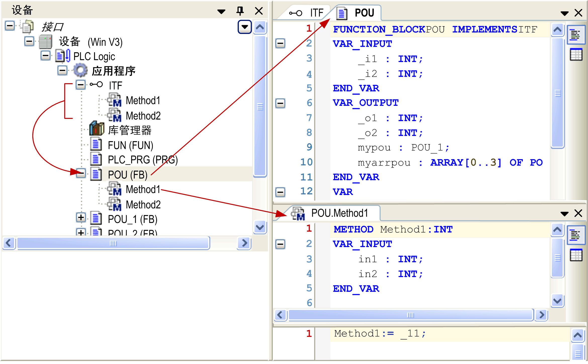Open the devices tree view dropdown button
Screen dimensions: 588x364
click(x=244, y=27)
